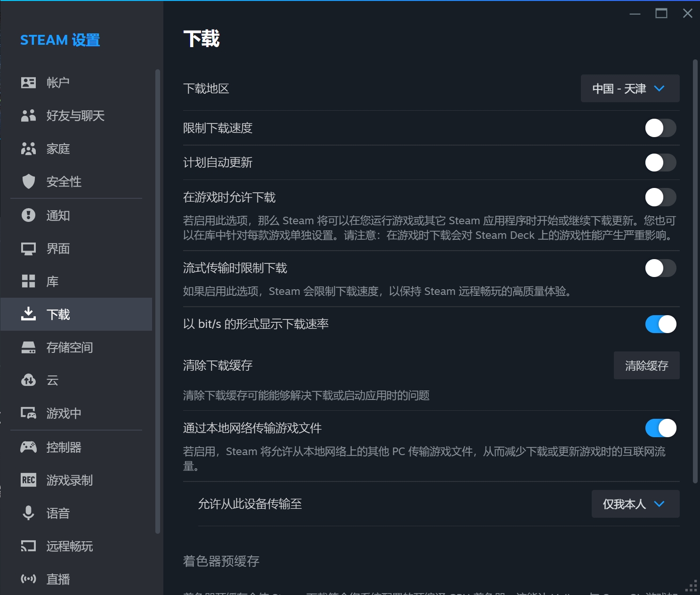Click the 库 library grid icon
Screen dimensions: 700x595
click(28, 281)
